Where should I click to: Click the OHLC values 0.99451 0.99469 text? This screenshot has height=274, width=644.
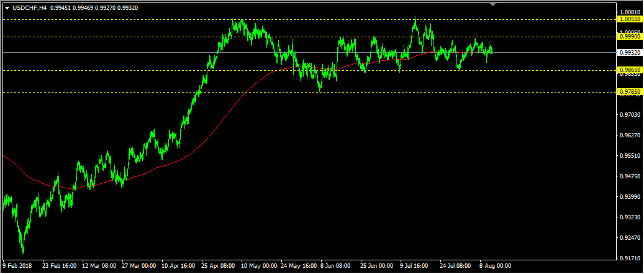point(73,8)
